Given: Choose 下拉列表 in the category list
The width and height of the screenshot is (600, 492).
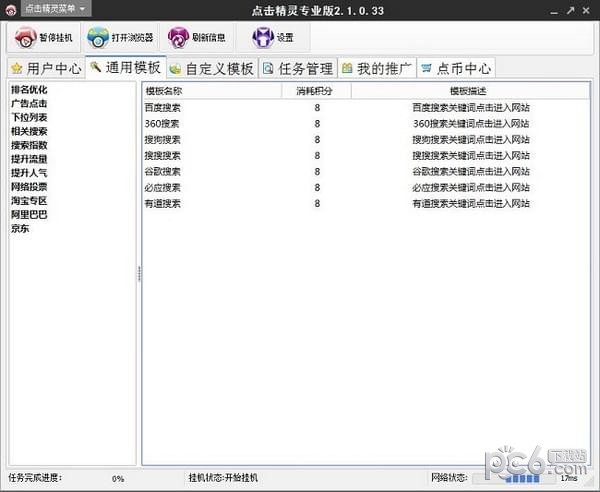Looking at the screenshot, I should pyautogui.click(x=29, y=117).
